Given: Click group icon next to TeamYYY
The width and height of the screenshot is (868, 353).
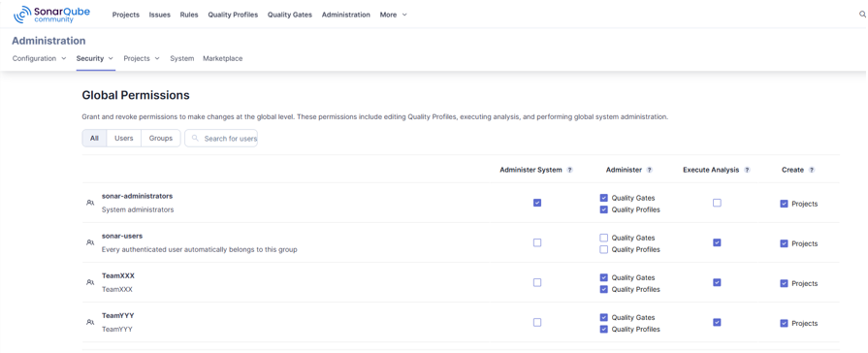Looking at the screenshot, I should pos(90,322).
